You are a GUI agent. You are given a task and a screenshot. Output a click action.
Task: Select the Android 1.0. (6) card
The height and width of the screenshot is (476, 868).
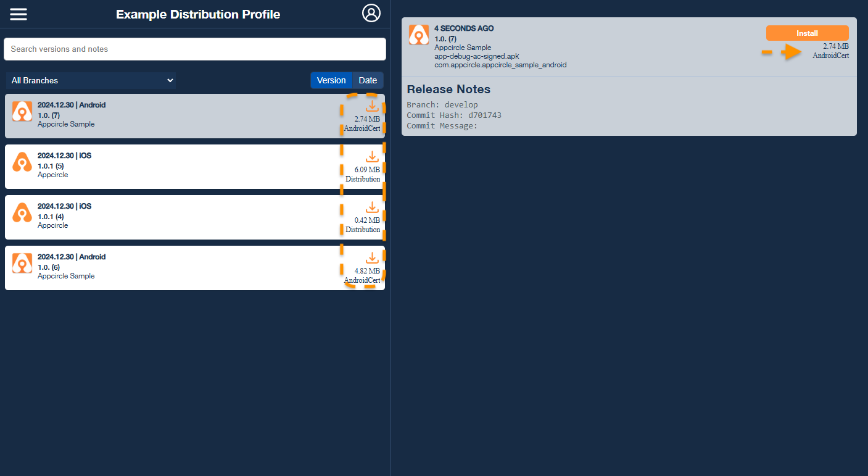point(195,268)
